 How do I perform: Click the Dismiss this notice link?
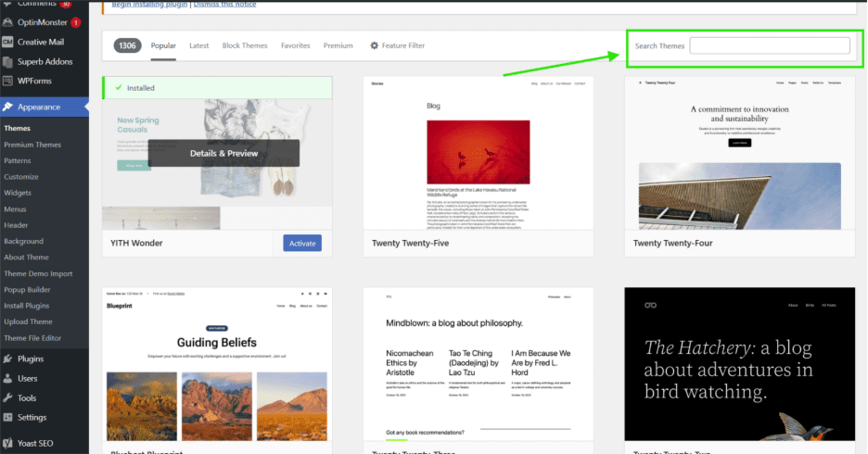pos(224,5)
